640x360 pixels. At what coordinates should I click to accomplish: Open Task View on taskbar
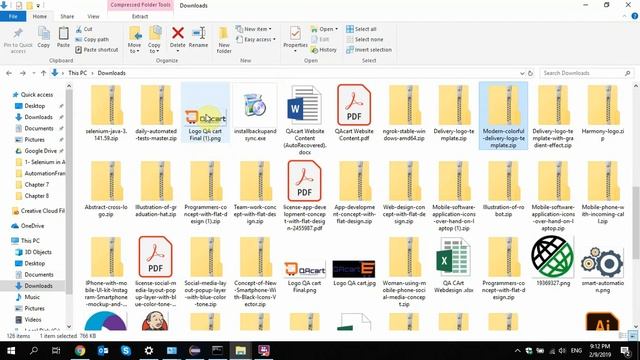56,351
